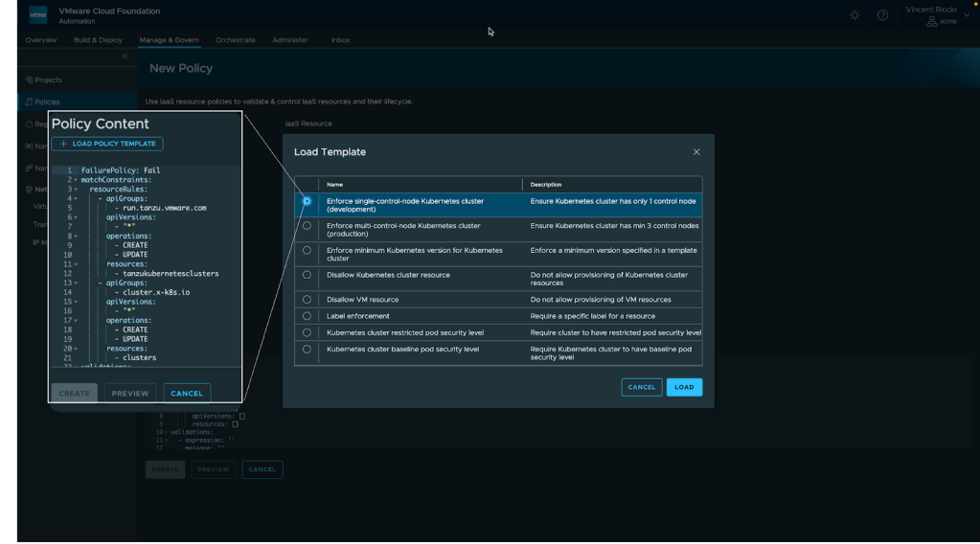Click Create in the Policy Content callout
Image resolution: width=980 pixels, height=544 pixels.
coord(75,394)
